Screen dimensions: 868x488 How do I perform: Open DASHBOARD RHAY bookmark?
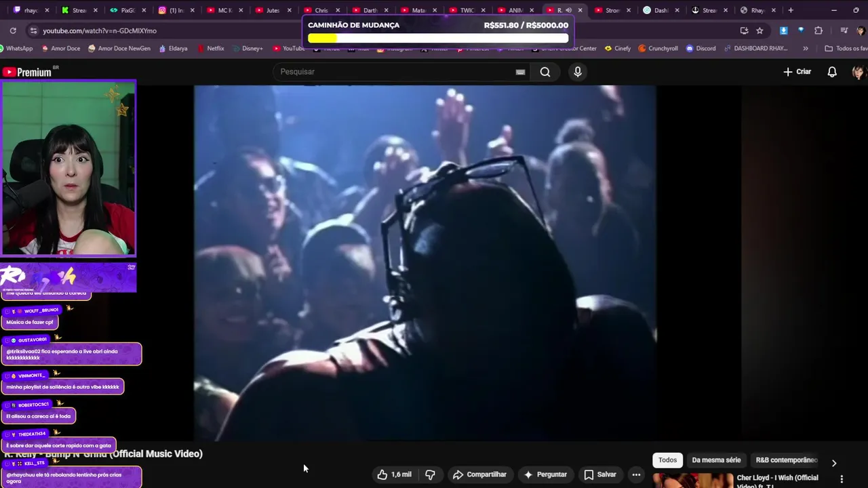[756, 48]
